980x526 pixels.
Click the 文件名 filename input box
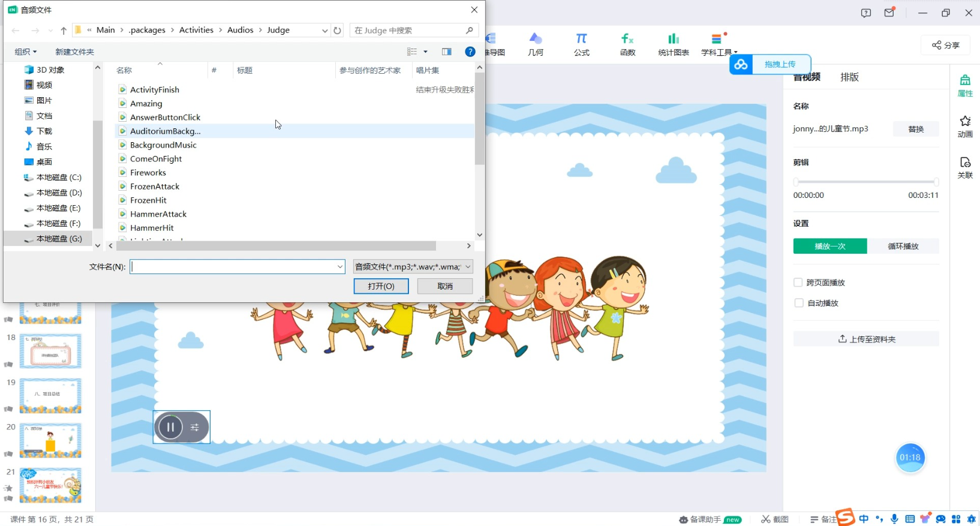coord(234,266)
